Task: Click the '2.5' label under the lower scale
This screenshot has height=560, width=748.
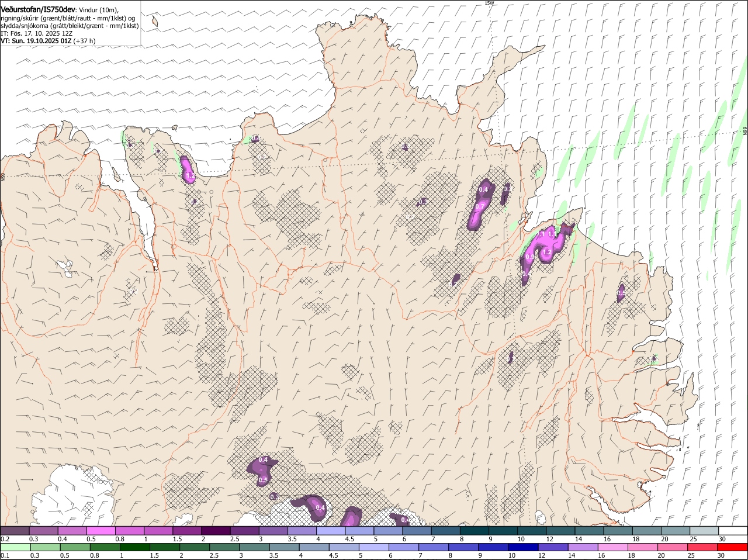Action: 214,555
